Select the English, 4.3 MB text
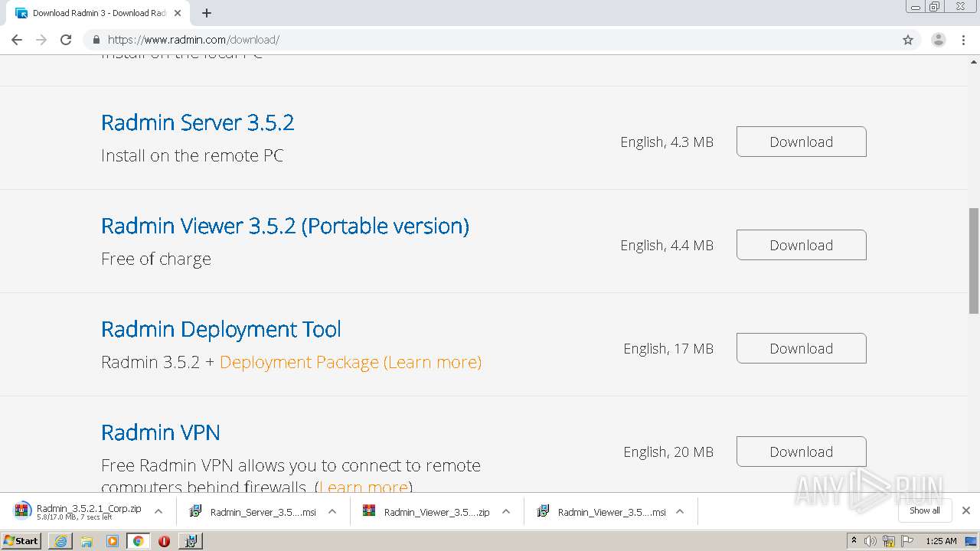The image size is (980, 551). (x=667, y=142)
